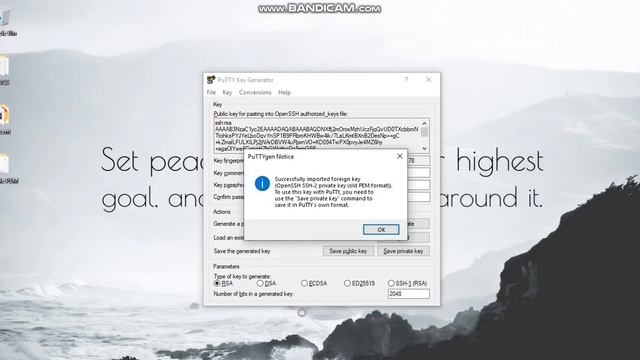
Task: Open the Conversions menu
Action: point(255,93)
